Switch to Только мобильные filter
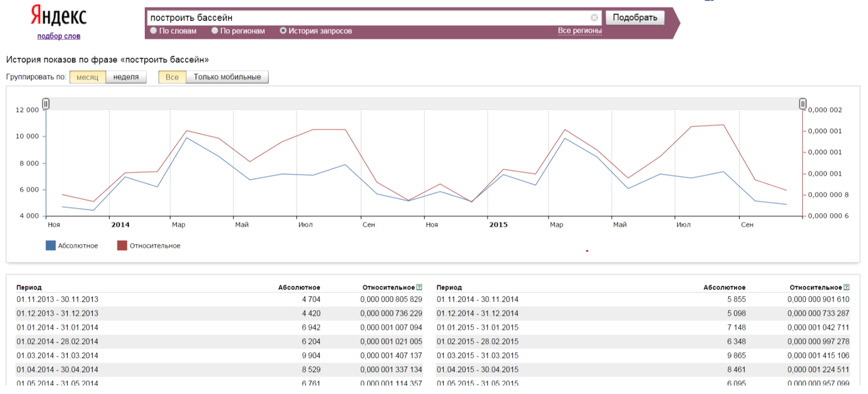The width and height of the screenshot is (868, 394). (x=227, y=77)
